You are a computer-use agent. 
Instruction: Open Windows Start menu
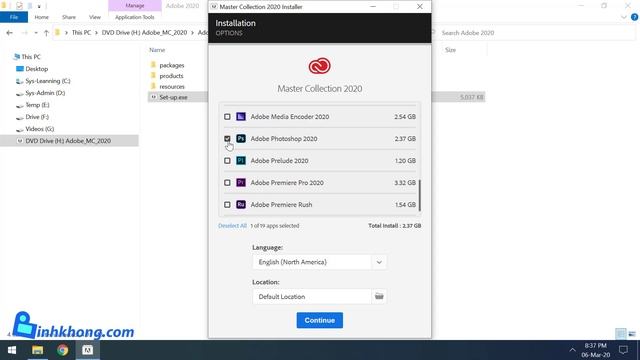(12, 350)
